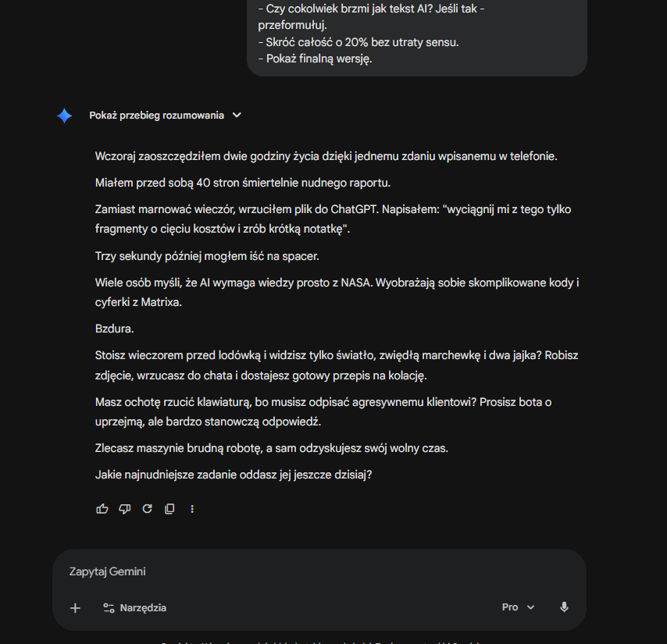This screenshot has height=644, width=667.
Task: Expand the reasoning chevron arrow
Action: pyautogui.click(x=237, y=116)
